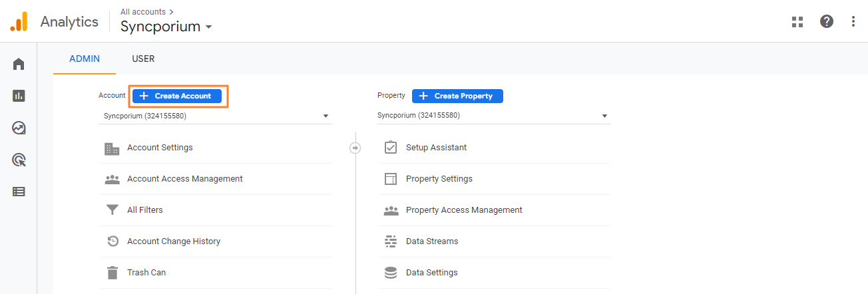
Task: Open the Property dropdown Syncporium (324155580)
Action: click(x=494, y=116)
